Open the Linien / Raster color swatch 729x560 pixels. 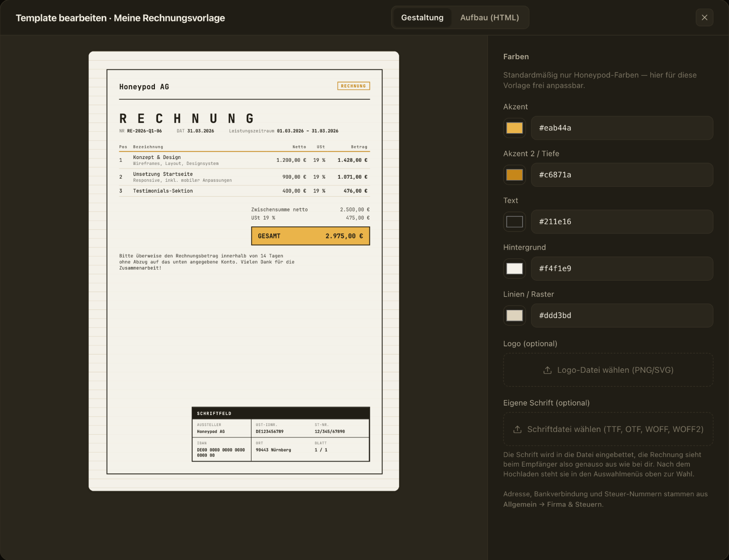514,315
